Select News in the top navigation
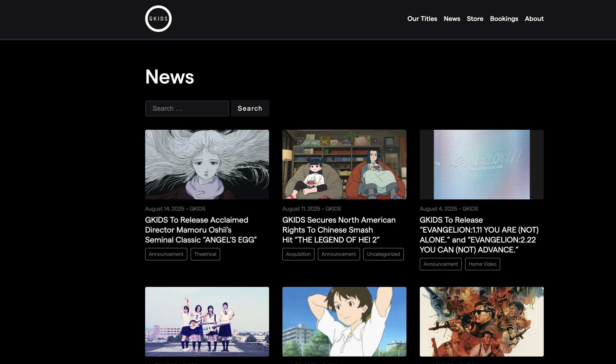 [452, 19]
